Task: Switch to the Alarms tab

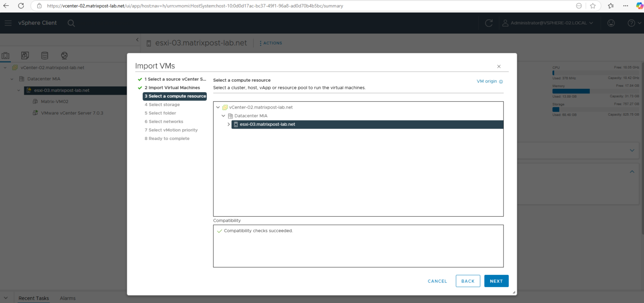Action: tap(68, 298)
